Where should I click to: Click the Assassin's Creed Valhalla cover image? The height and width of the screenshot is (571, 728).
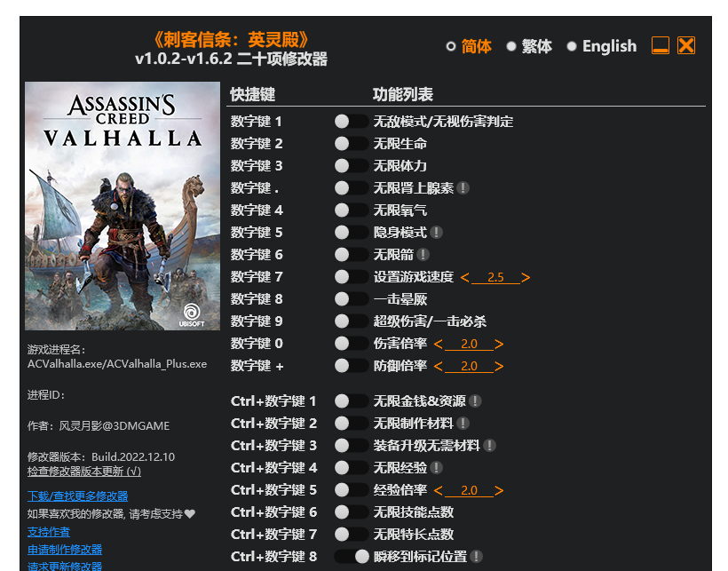coord(123,206)
